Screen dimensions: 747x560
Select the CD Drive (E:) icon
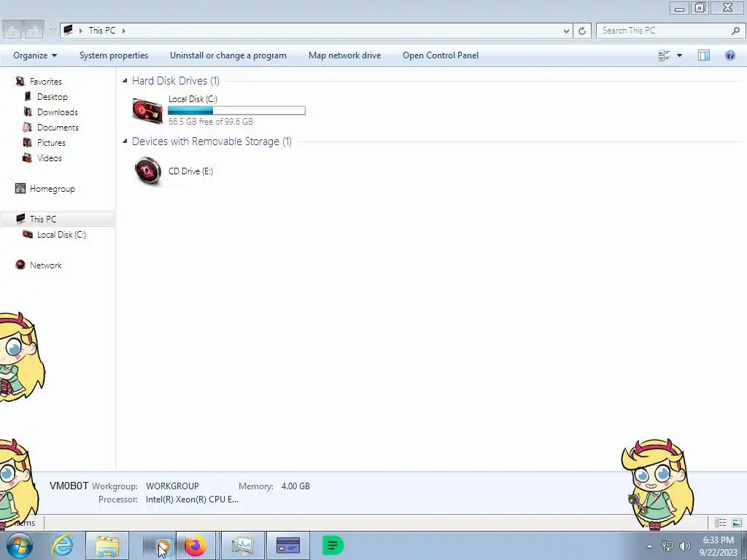pos(147,171)
